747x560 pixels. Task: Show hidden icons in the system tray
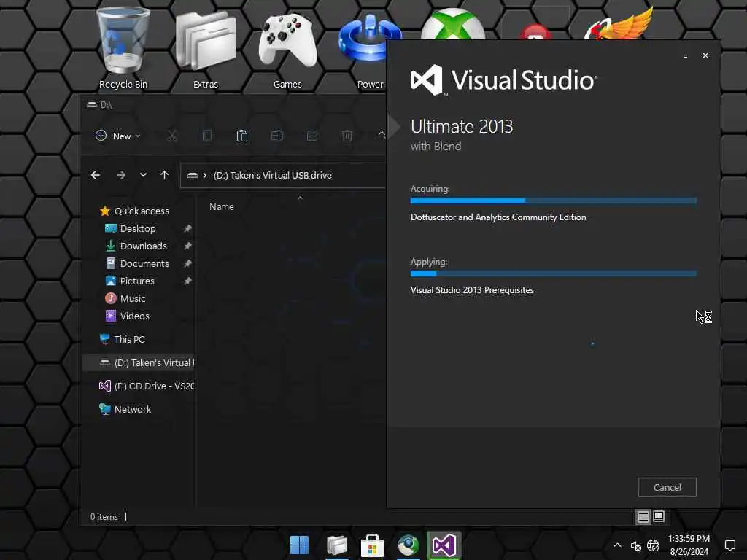(617, 545)
